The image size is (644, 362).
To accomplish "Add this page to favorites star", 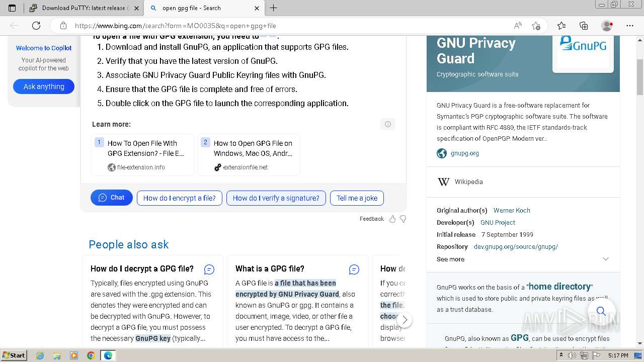I will pos(536,26).
